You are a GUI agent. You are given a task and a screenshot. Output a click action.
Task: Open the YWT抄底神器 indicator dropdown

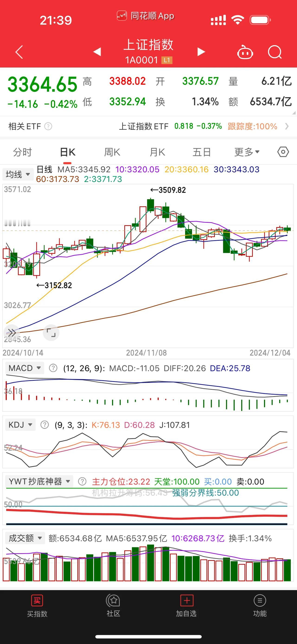(39, 481)
